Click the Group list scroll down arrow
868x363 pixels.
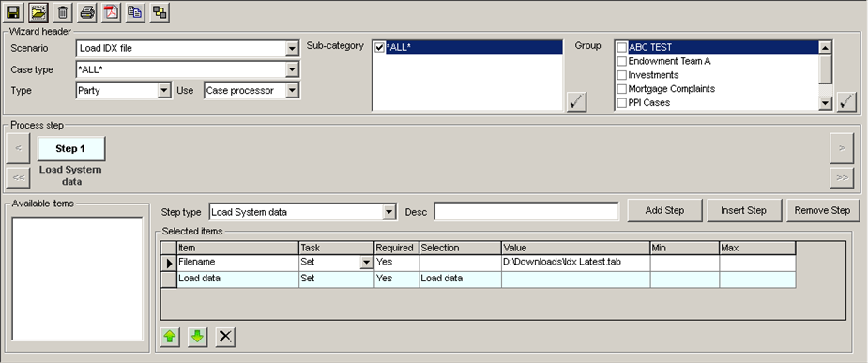[826, 103]
